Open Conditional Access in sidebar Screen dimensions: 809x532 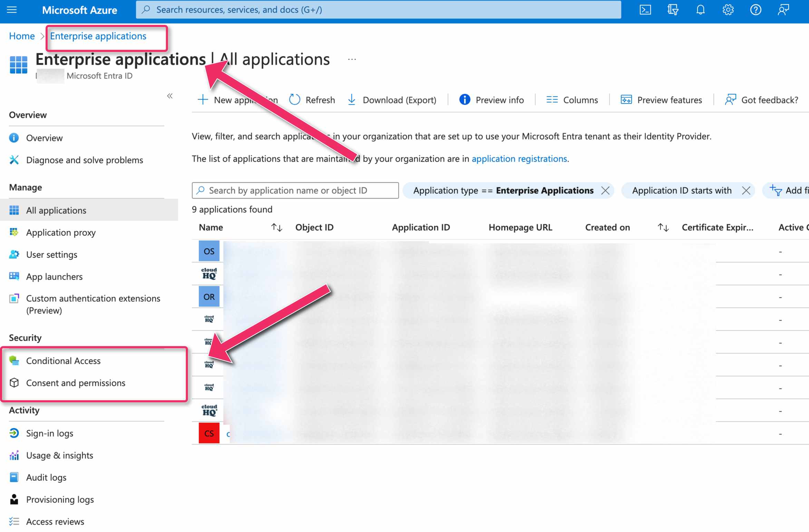point(63,361)
